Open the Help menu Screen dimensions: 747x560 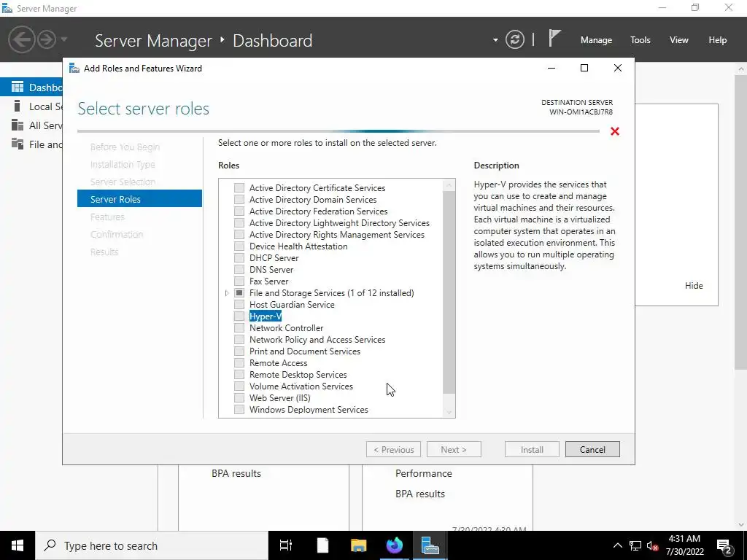coord(717,40)
